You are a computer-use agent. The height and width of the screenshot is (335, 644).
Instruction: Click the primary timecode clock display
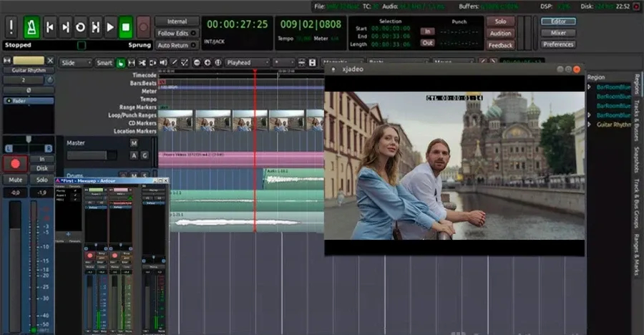[237, 24]
